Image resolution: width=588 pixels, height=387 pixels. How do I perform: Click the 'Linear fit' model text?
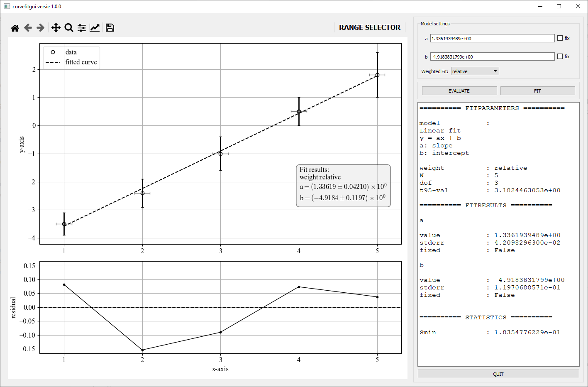(x=440, y=130)
